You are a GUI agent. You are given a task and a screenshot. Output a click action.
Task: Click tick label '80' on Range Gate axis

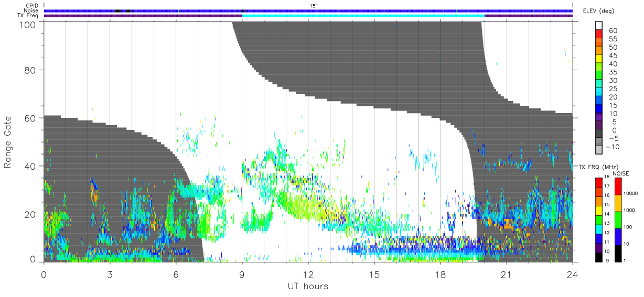coord(30,70)
